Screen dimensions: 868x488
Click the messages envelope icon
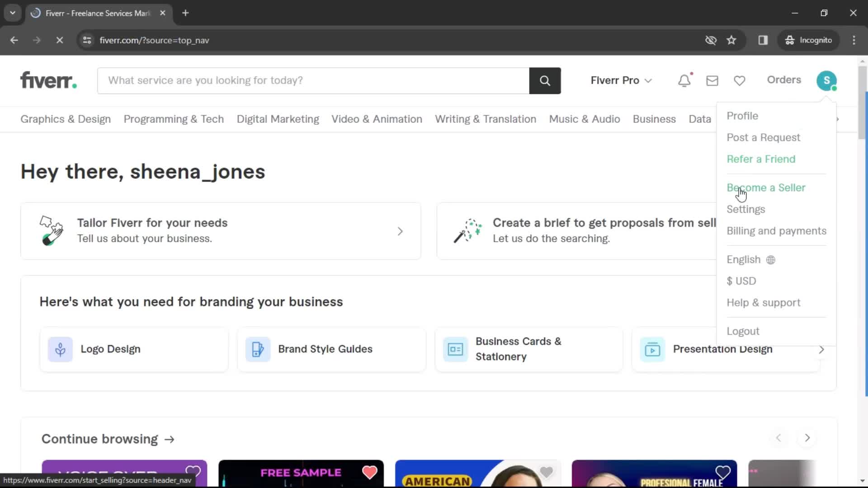(x=712, y=79)
